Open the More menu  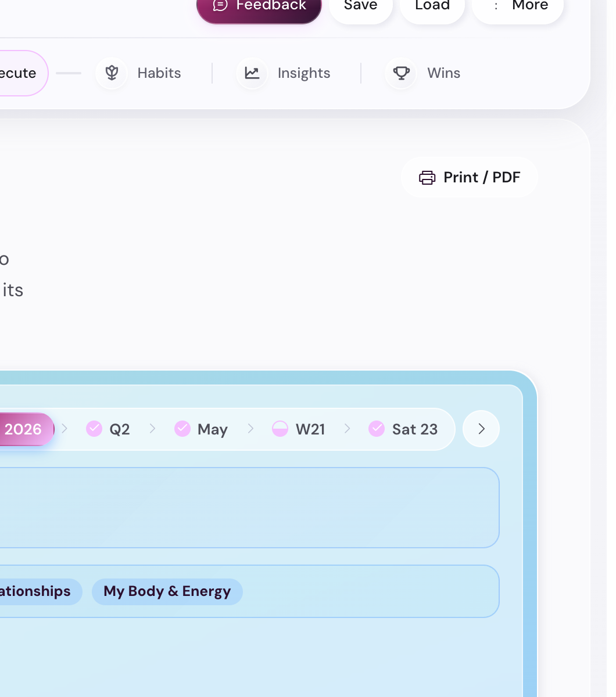(x=518, y=7)
